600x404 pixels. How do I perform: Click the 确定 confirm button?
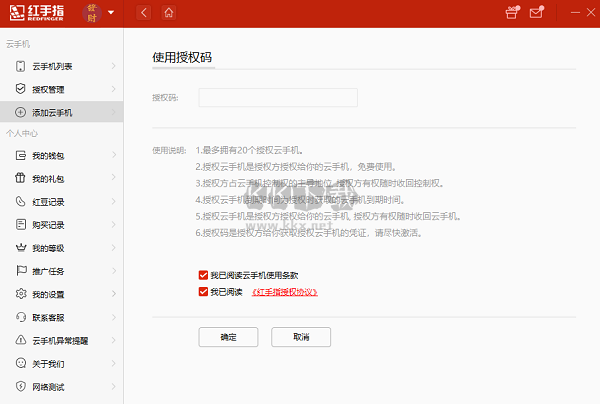229,337
